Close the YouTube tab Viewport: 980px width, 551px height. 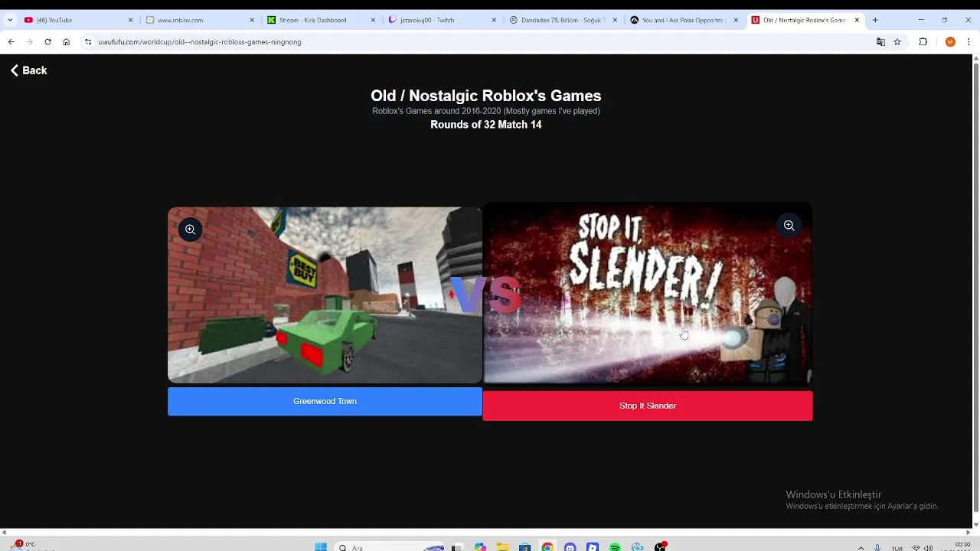tap(130, 20)
